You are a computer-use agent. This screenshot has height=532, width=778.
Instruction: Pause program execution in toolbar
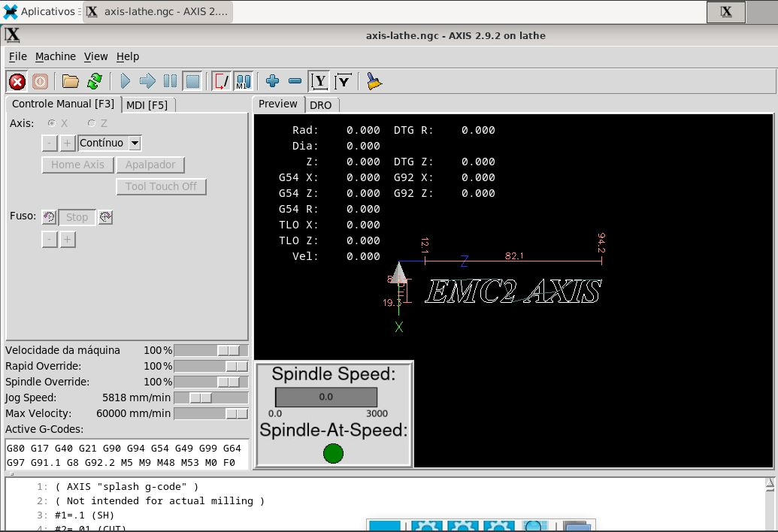(x=170, y=81)
